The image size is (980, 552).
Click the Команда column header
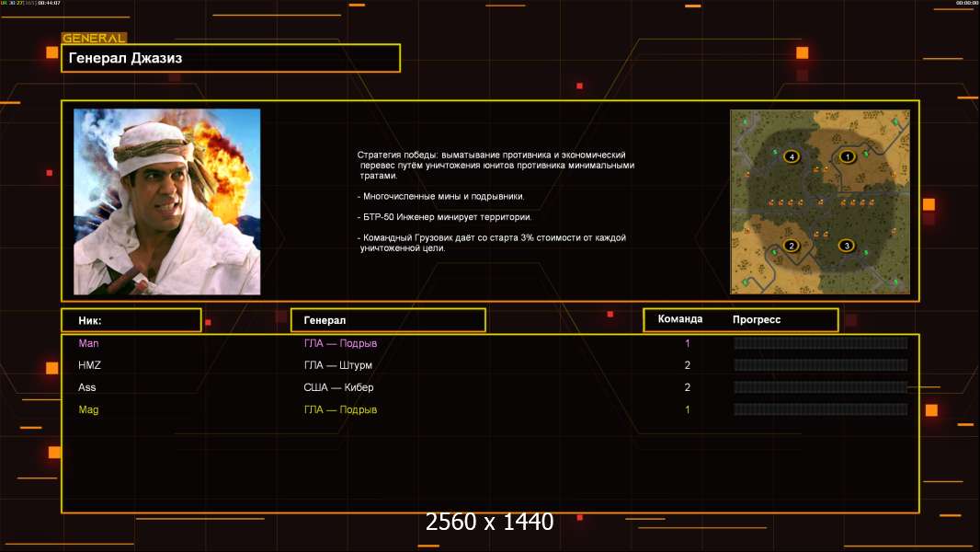click(x=680, y=319)
